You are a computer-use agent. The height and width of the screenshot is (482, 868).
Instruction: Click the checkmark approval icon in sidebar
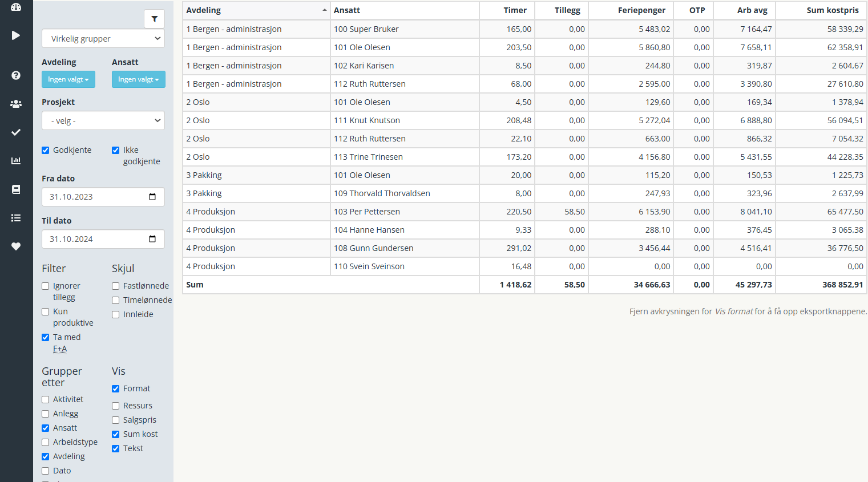[x=16, y=132]
